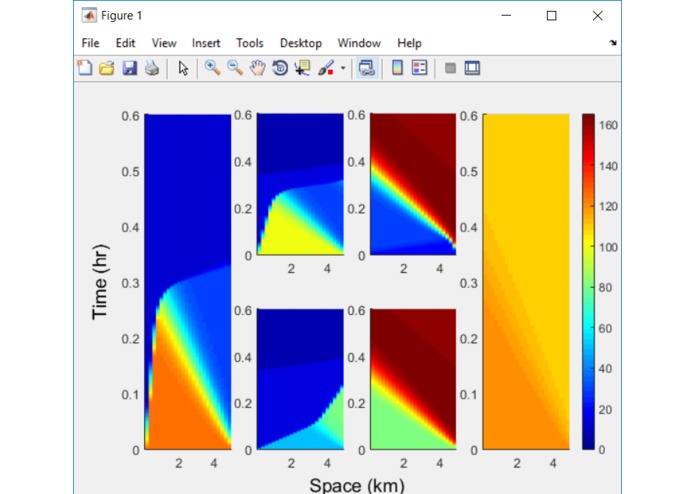
Task: Click the colorbar on the right side
Action: point(588,282)
